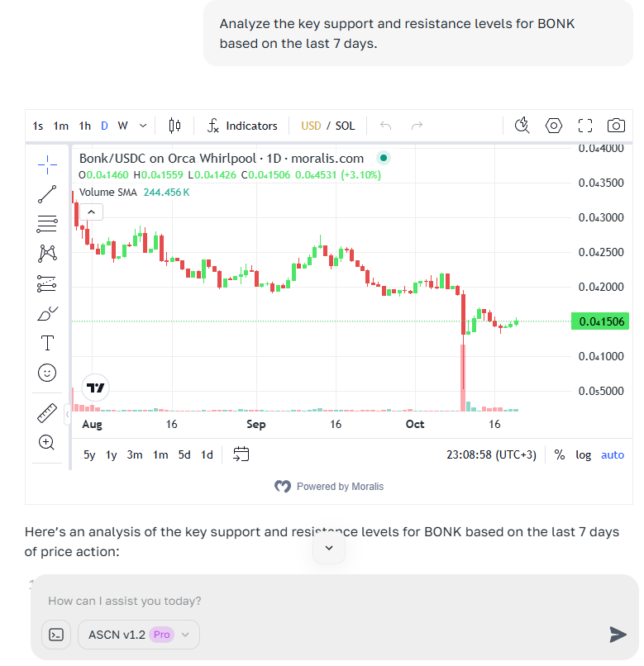Image resolution: width=644 pixels, height=666 pixels.
Task: Select the trend line drawing tool
Action: click(47, 194)
